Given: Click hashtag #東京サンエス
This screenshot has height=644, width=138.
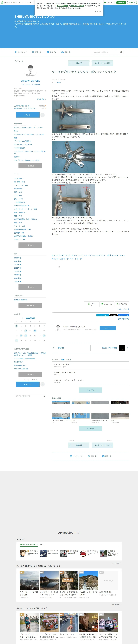Looking at the screenshot, I should coord(112,255).
